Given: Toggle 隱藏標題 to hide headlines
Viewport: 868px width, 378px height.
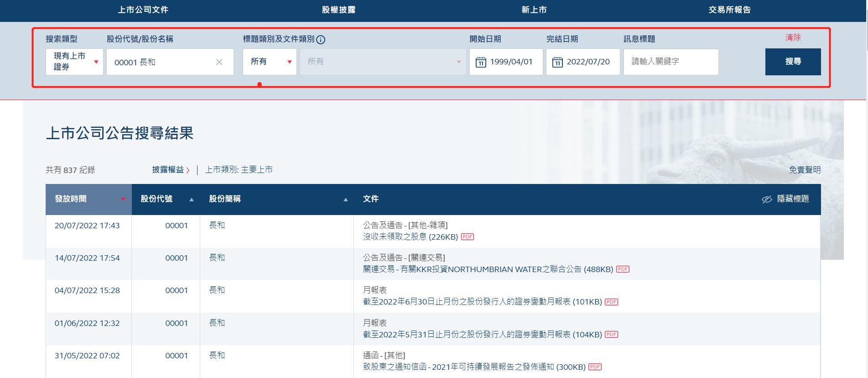Looking at the screenshot, I should 785,199.
